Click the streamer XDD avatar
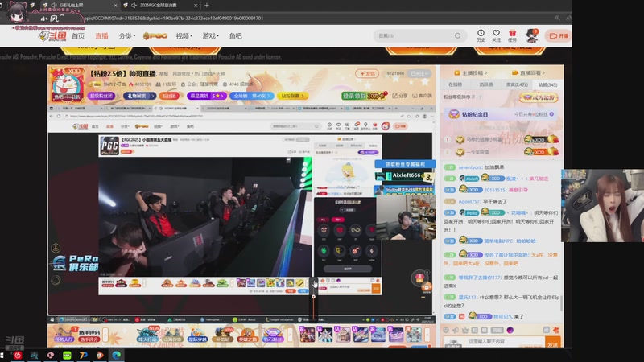 tap(68, 84)
